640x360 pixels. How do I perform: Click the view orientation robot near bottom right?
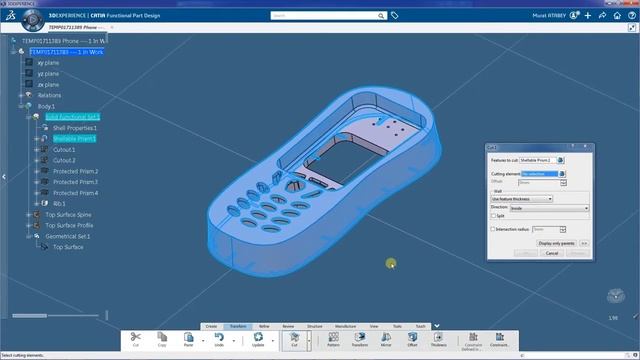click(x=616, y=296)
